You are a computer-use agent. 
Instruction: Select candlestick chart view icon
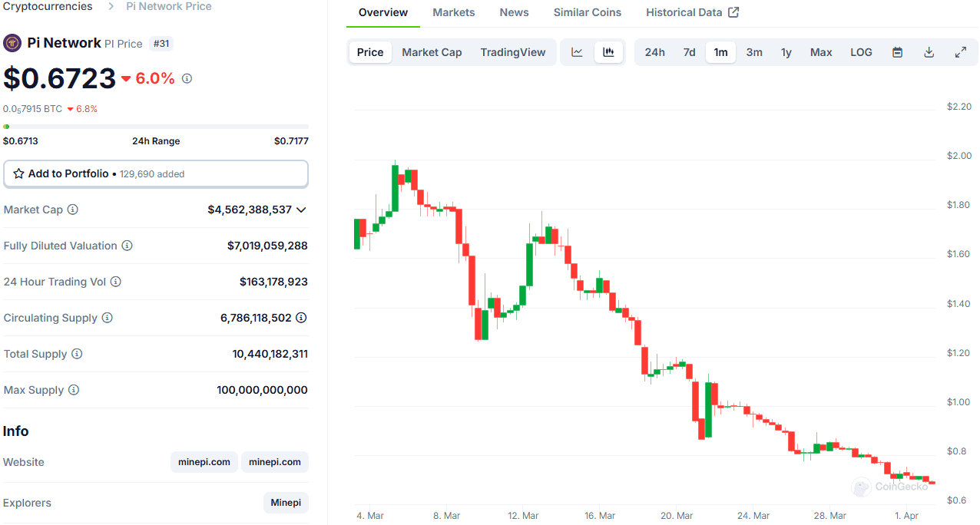608,52
